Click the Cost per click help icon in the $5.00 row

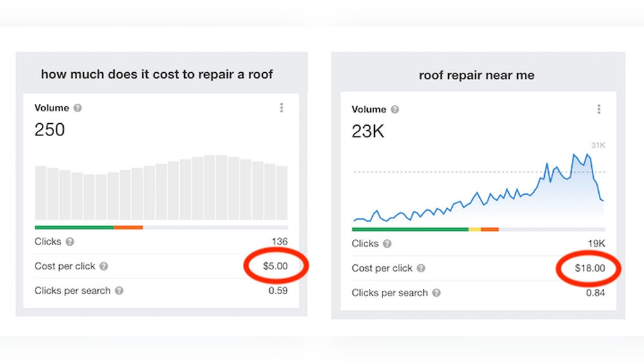click(x=104, y=266)
